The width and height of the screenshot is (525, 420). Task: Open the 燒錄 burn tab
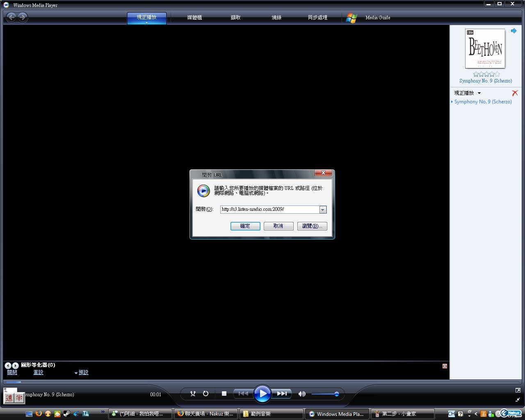(x=276, y=18)
